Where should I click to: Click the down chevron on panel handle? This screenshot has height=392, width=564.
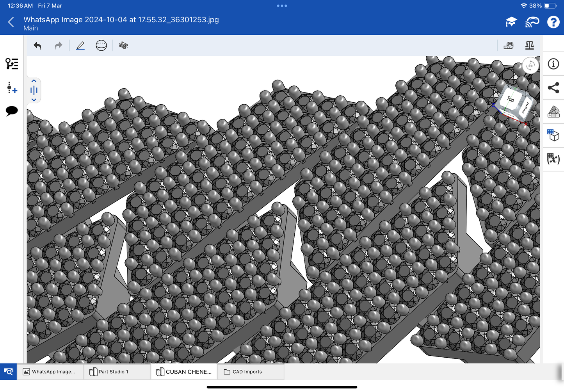pyautogui.click(x=34, y=100)
